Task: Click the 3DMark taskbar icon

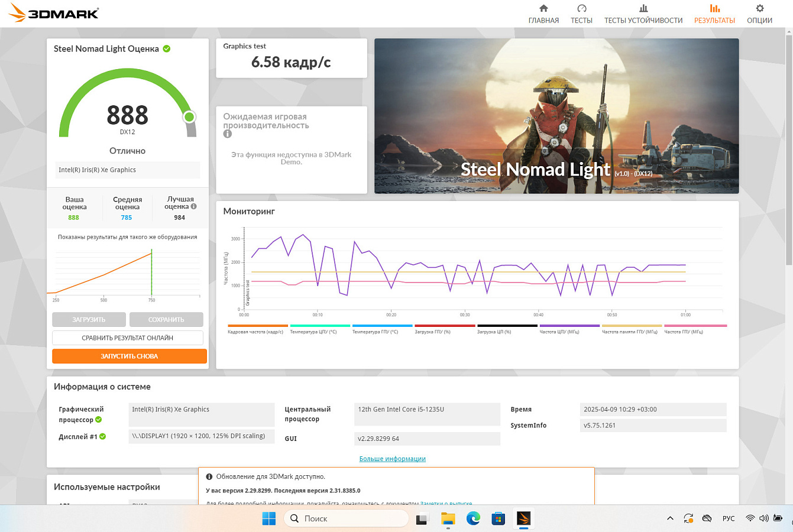Action: coord(524,518)
